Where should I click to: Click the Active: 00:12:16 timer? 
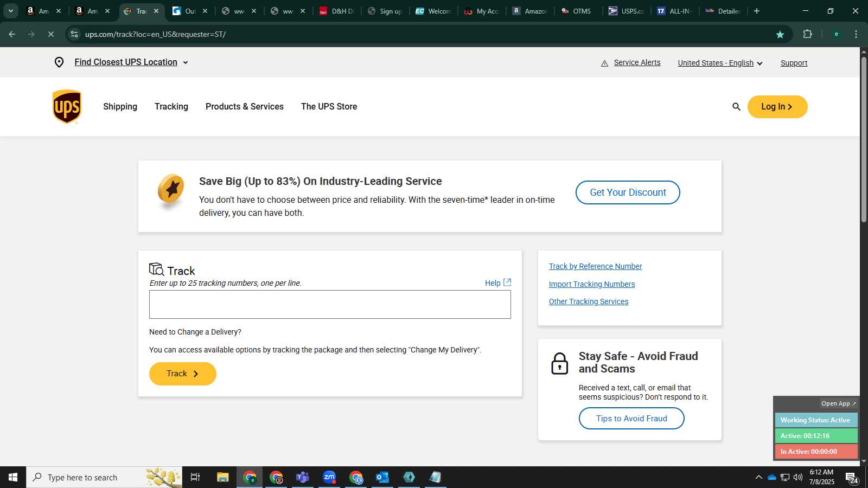click(x=816, y=436)
